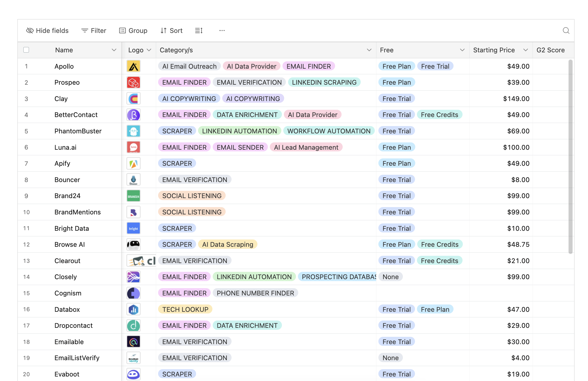Click the Databox logo icon
Screen dimensions: 588x381
coord(133,309)
